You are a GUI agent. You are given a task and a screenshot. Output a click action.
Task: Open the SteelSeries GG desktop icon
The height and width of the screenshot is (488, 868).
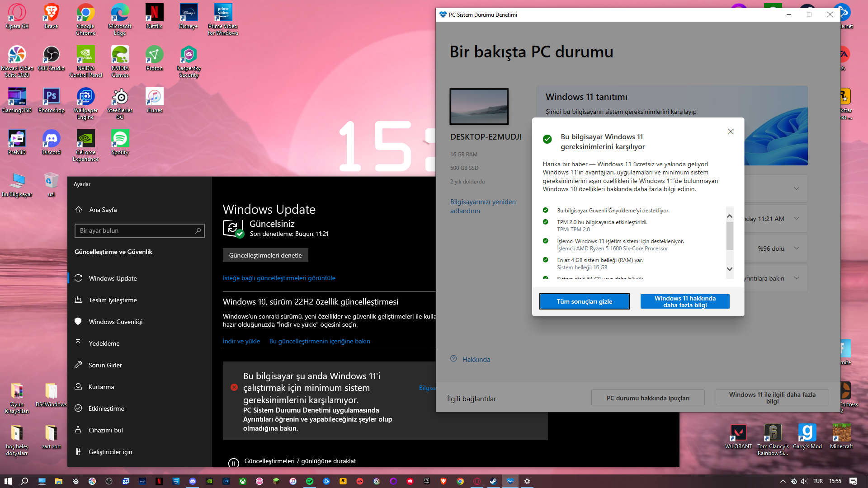120,97
